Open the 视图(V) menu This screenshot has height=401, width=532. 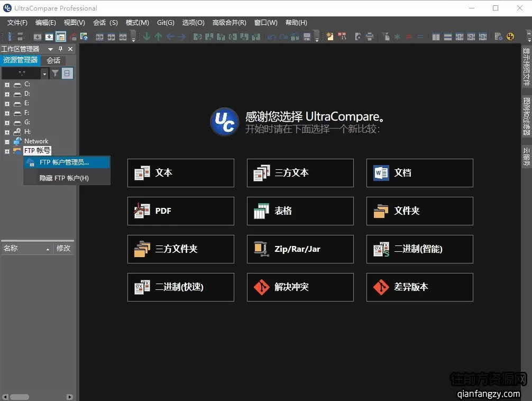click(75, 22)
